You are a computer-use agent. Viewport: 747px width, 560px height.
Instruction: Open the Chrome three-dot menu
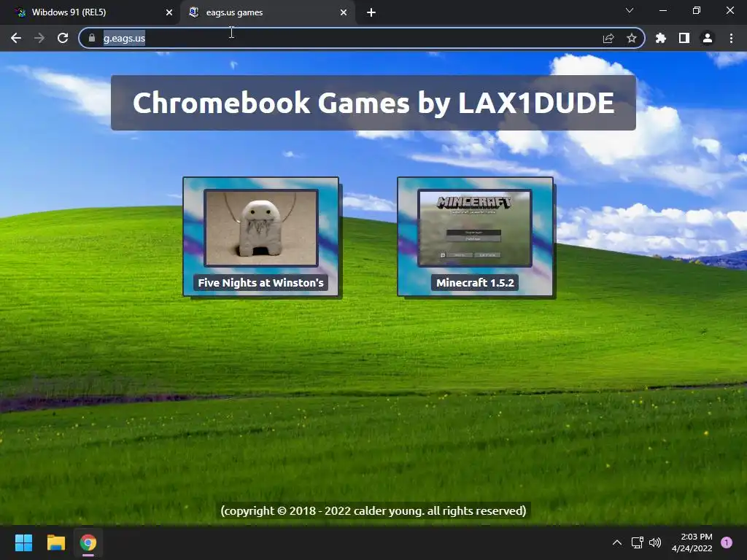(731, 38)
